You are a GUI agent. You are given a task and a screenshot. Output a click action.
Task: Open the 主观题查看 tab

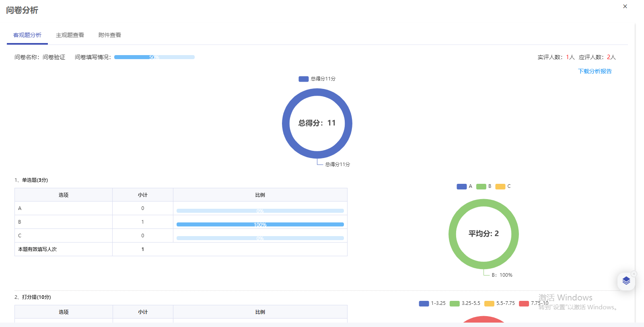click(x=70, y=35)
